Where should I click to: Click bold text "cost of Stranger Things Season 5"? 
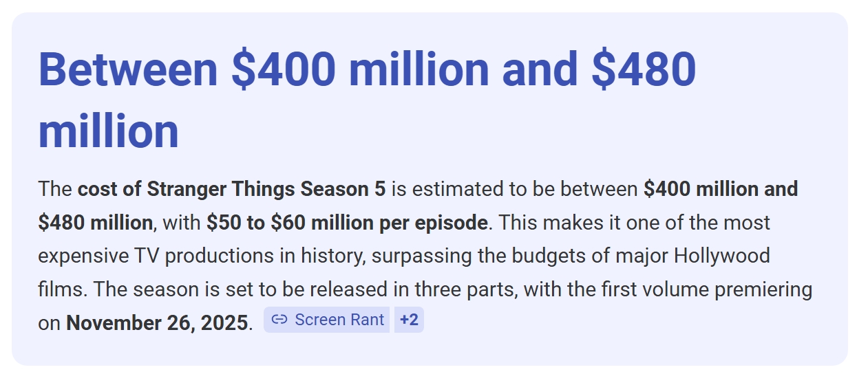click(232, 189)
